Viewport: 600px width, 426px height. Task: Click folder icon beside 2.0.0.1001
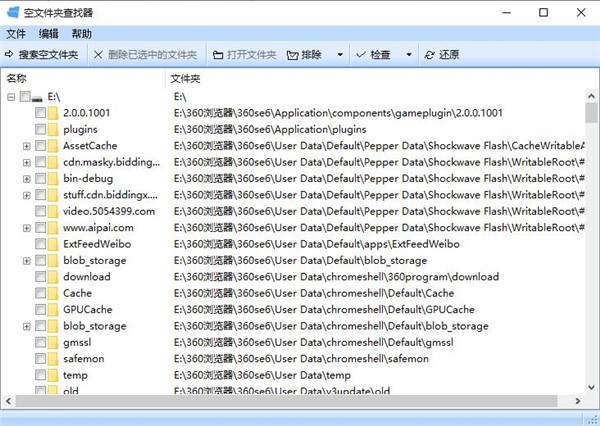click(x=53, y=113)
